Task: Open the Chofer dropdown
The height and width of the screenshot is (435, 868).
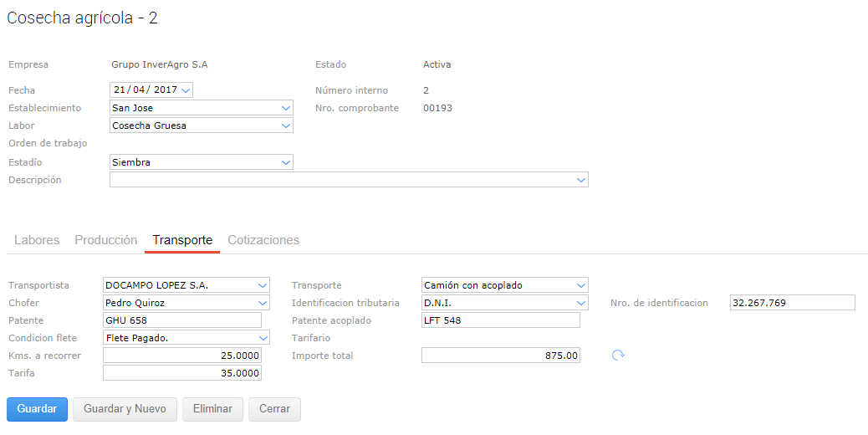Action: pyautogui.click(x=263, y=303)
